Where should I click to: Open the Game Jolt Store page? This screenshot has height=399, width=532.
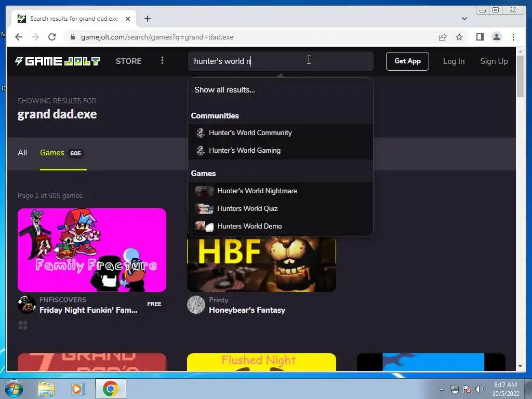click(x=129, y=61)
